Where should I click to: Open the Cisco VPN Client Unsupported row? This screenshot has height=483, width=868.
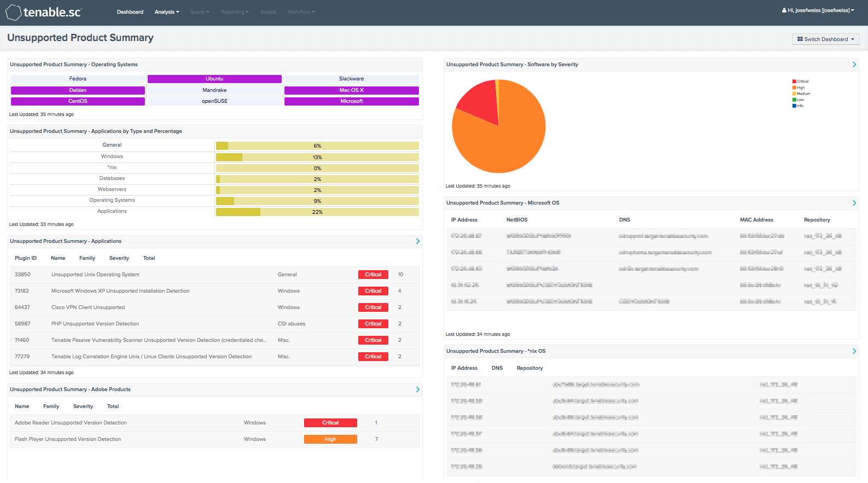pos(214,307)
